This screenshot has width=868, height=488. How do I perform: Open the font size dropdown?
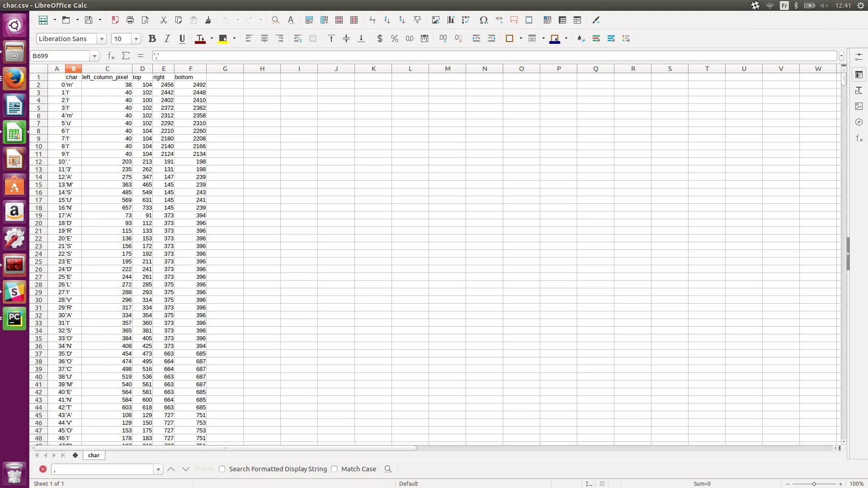click(136, 39)
